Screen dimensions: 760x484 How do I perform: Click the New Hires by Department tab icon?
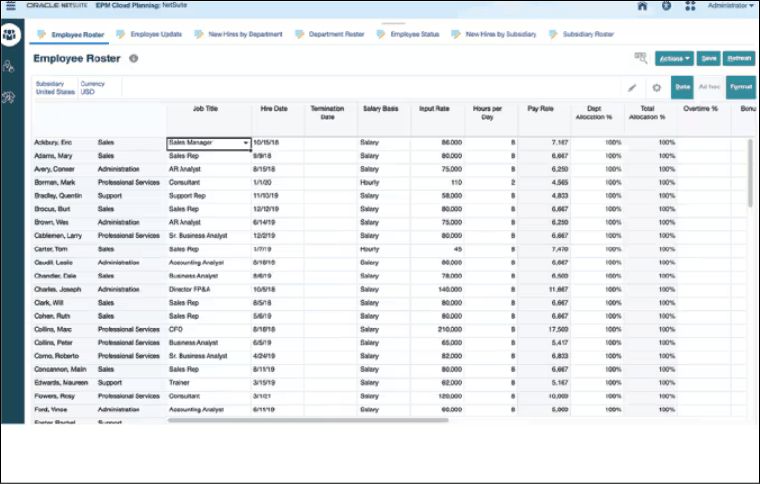(199, 34)
